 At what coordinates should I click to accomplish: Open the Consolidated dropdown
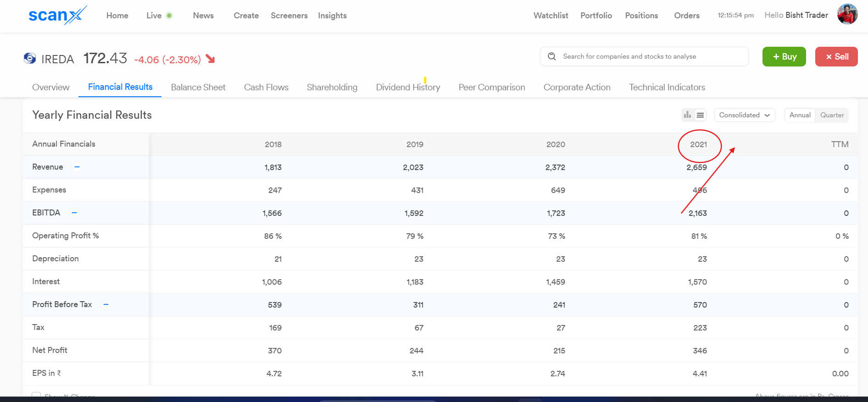tap(745, 115)
